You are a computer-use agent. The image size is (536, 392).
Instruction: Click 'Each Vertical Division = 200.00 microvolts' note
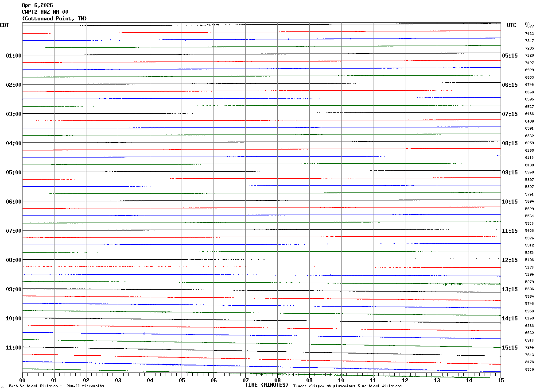pos(56,386)
